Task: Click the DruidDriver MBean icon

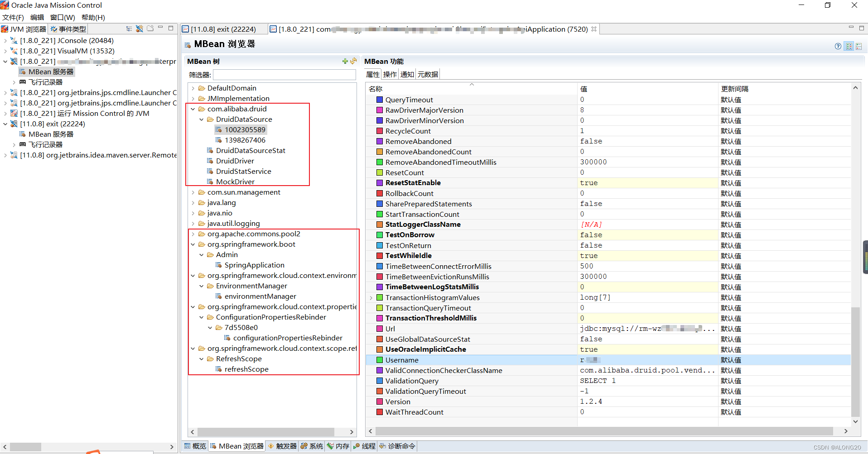Action: click(210, 161)
